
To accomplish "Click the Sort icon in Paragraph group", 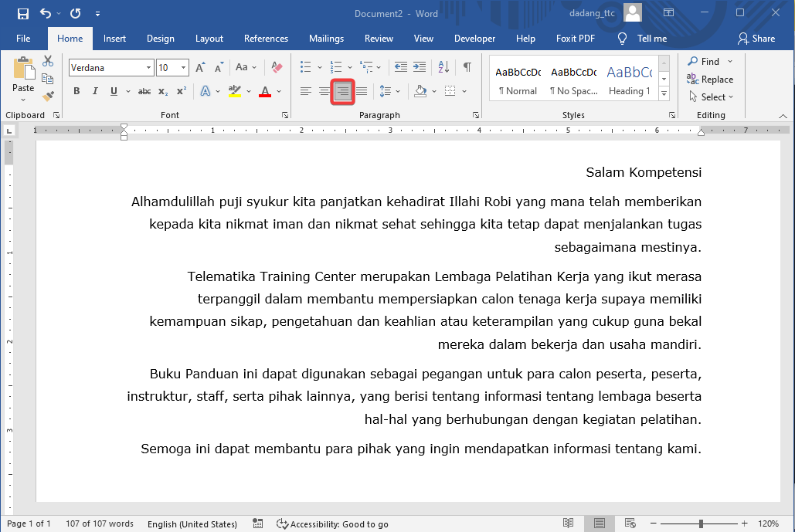I will pos(443,67).
